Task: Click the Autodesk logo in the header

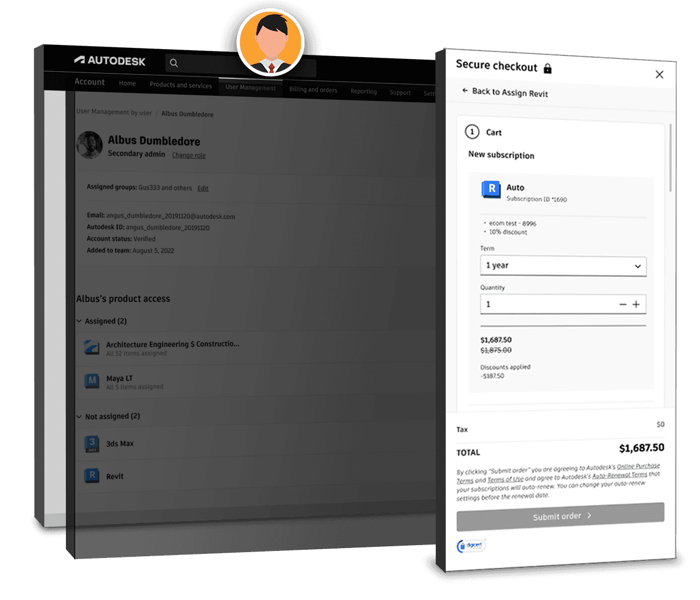Action: 110,60
